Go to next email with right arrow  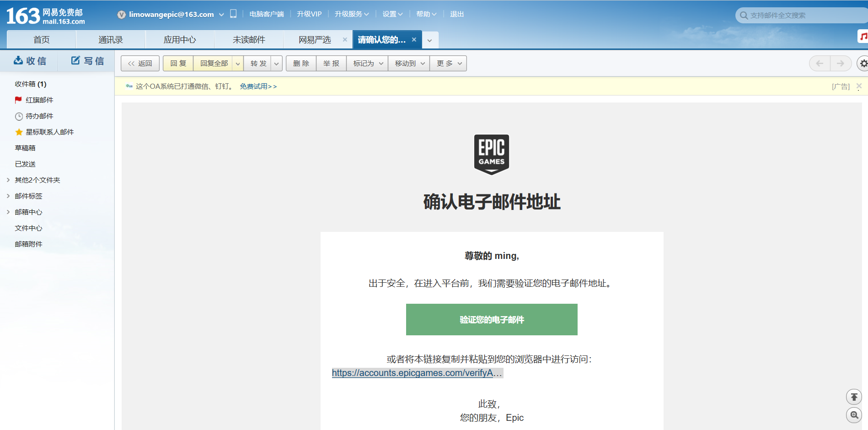[841, 64]
